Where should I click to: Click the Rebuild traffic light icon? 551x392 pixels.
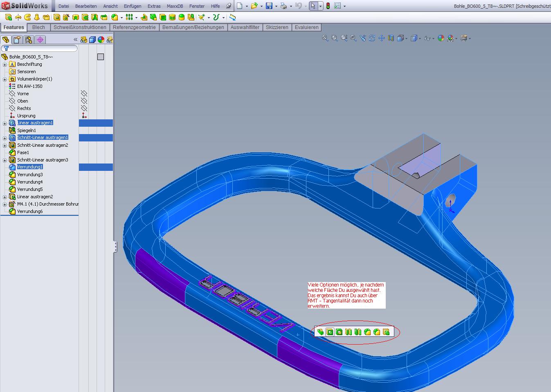point(328,6)
